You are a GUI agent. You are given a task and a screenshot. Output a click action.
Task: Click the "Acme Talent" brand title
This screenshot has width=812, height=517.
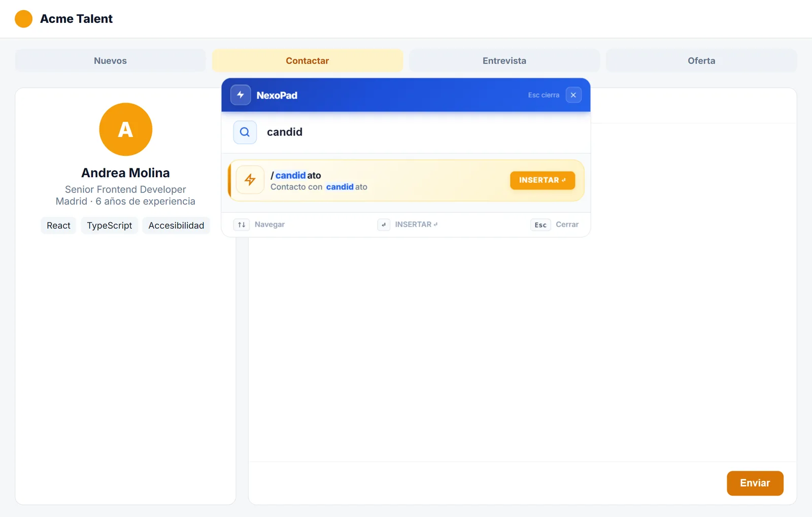coord(76,19)
